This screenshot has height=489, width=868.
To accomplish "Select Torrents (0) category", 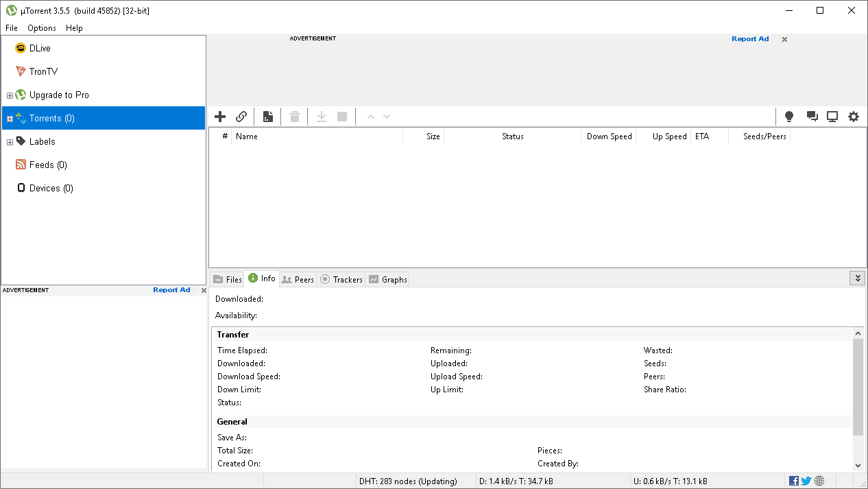I will pos(104,118).
